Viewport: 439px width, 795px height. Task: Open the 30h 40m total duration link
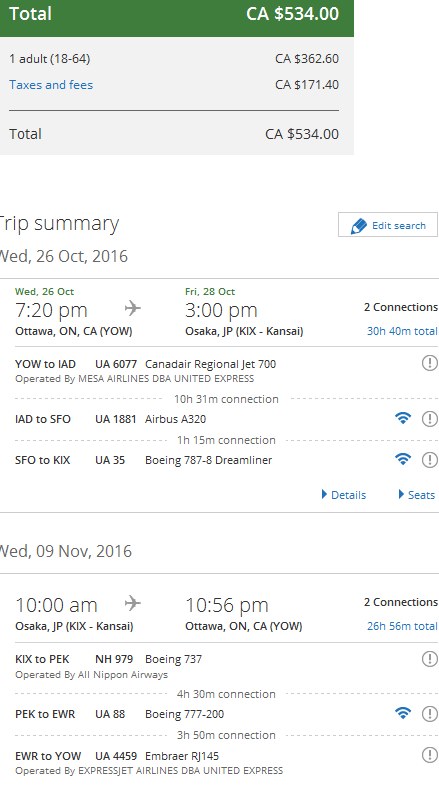[402, 331]
